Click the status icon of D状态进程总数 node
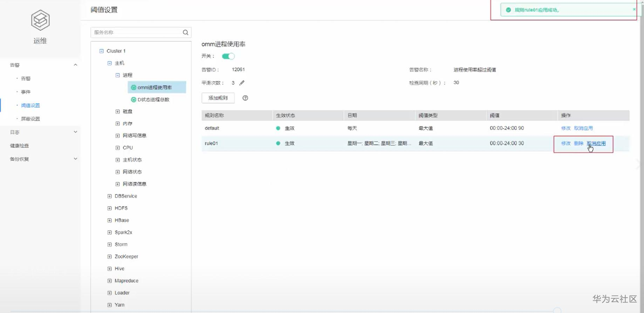644x313 pixels. click(x=133, y=99)
